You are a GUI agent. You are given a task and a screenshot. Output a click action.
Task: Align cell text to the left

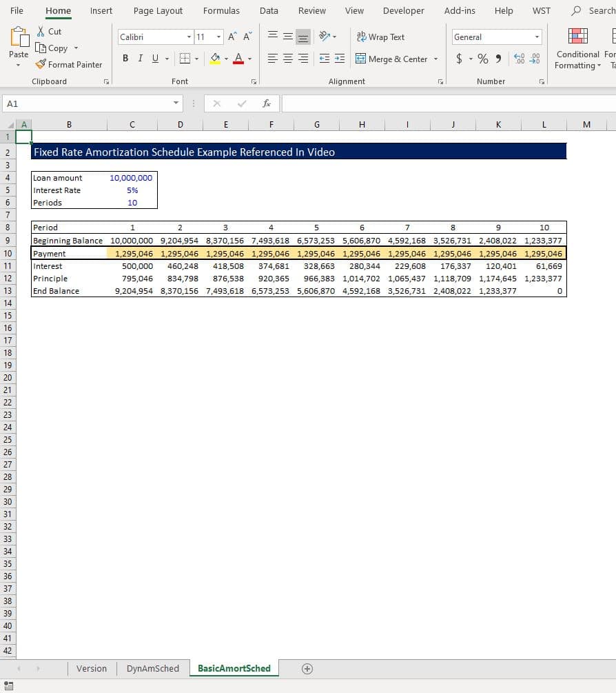(x=273, y=59)
